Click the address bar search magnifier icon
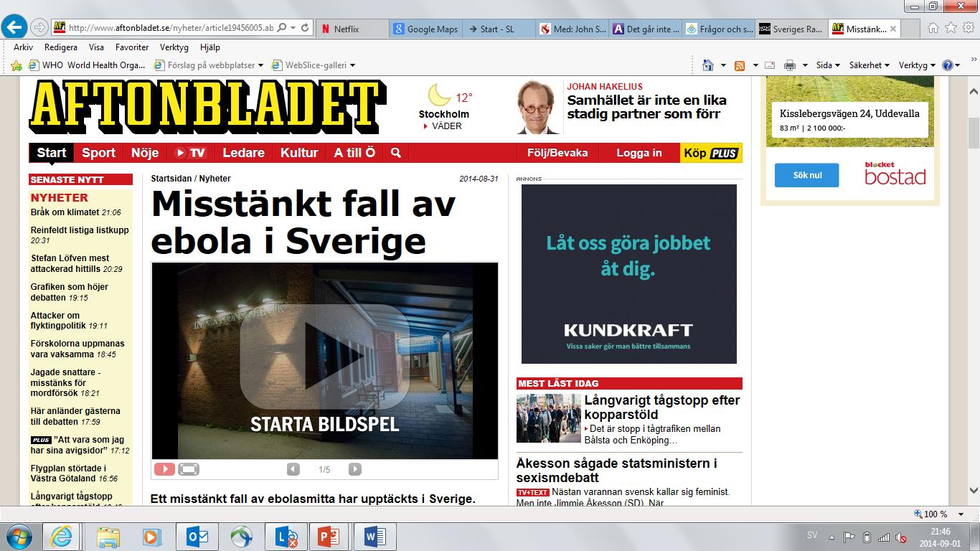This screenshot has width=980, height=551. (x=281, y=28)
